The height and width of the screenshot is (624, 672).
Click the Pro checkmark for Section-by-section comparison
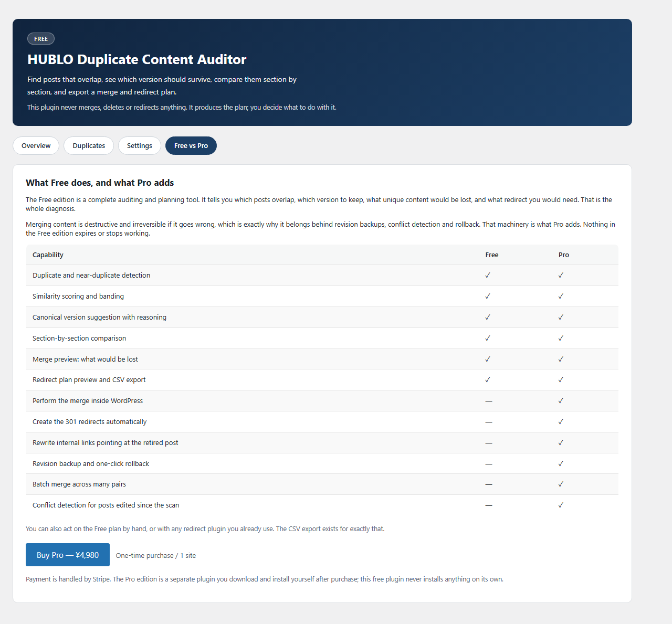click(561, 338)
